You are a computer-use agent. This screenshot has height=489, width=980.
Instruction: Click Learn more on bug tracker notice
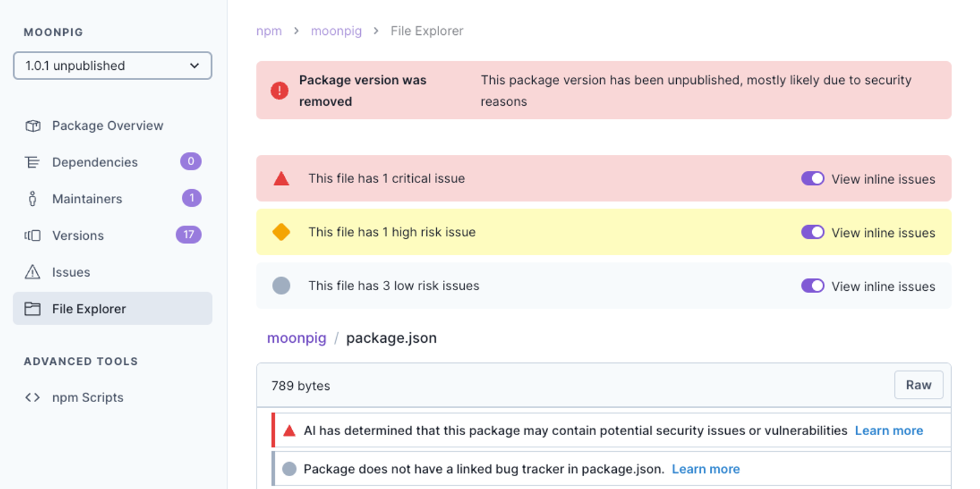click(706, 469)
